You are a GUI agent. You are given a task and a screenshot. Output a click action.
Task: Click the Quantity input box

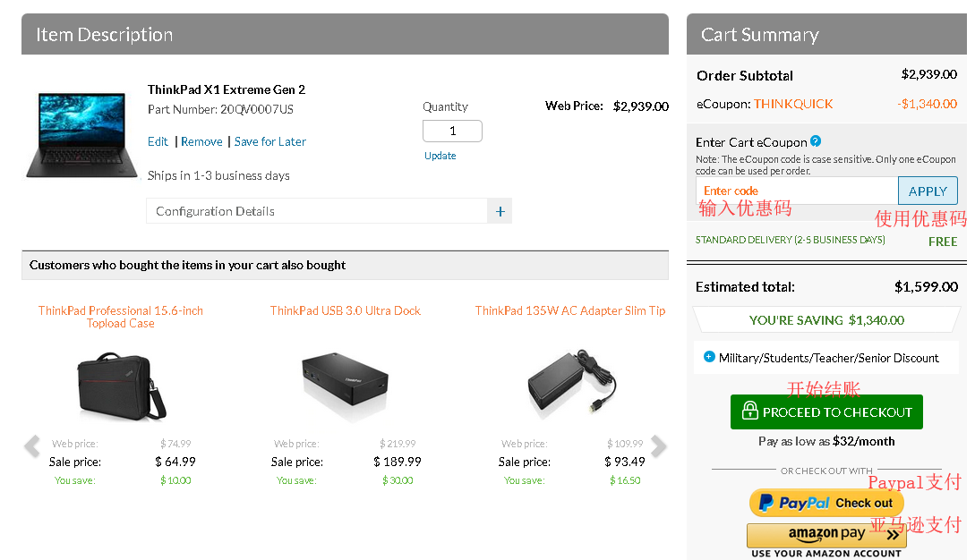pyautogui.click(x=452, y=131)
